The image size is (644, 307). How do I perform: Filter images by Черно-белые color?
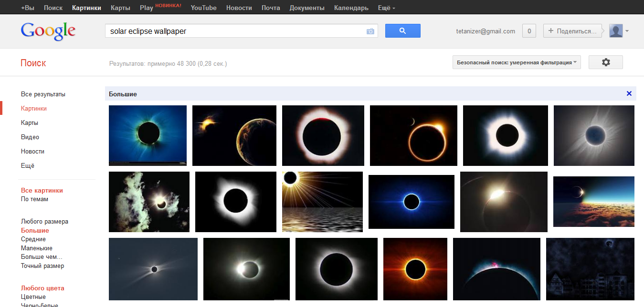tap(40, 305)
